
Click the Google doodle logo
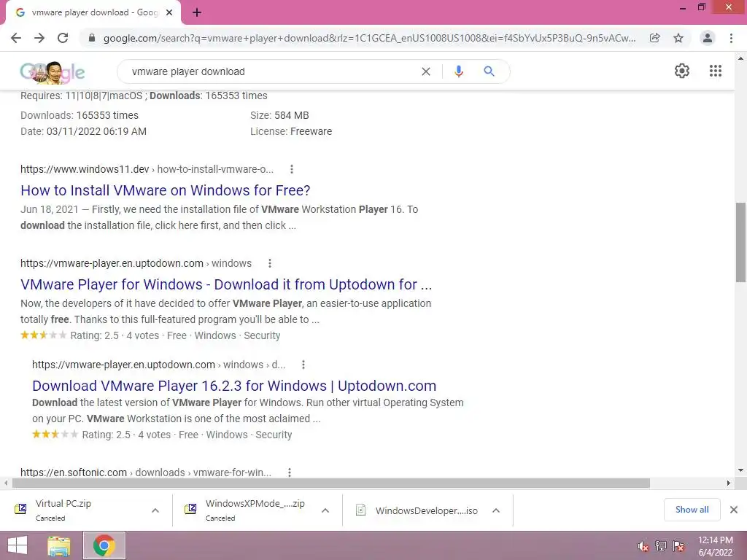[53, 72]
